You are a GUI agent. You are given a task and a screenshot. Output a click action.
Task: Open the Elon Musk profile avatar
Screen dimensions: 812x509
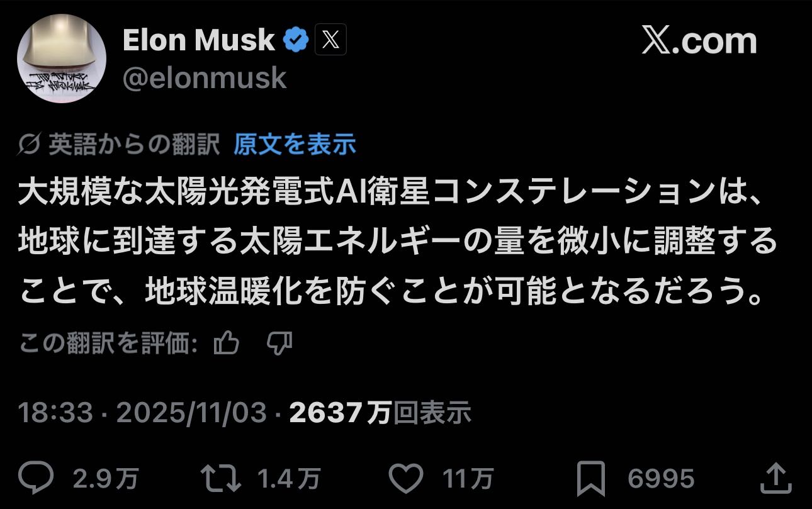point(61,59)
